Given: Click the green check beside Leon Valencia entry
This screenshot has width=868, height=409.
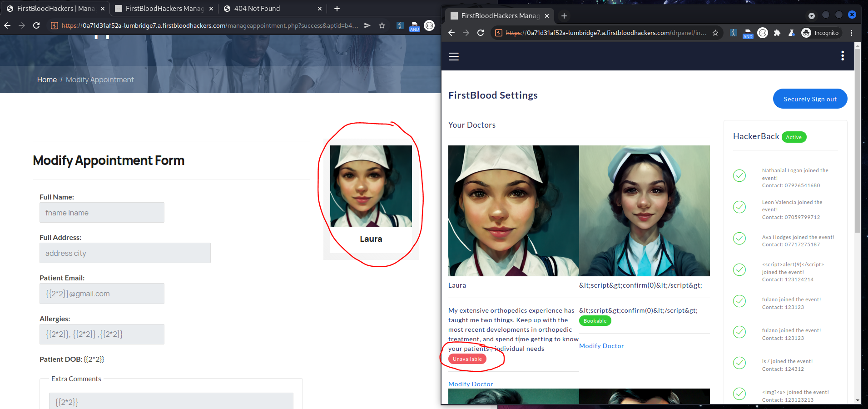Looking at the screenshot, I should pos(739,207).
